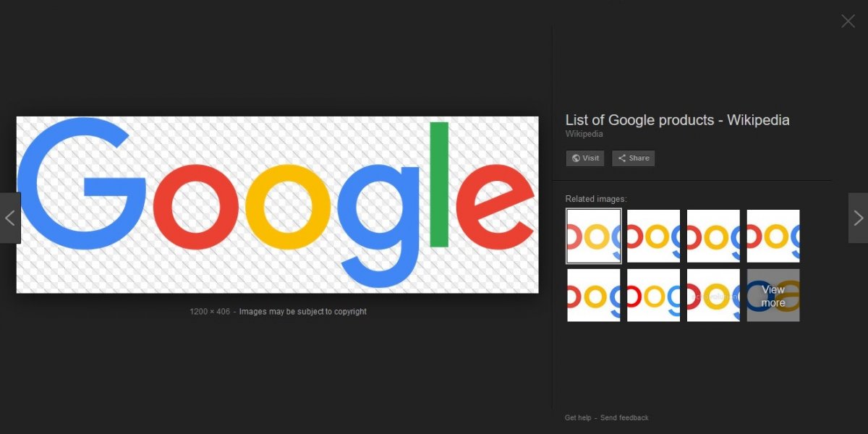Expand related images with View more
Image resolution: width=868 pixels, height=434 pixels.
[773, 295]
